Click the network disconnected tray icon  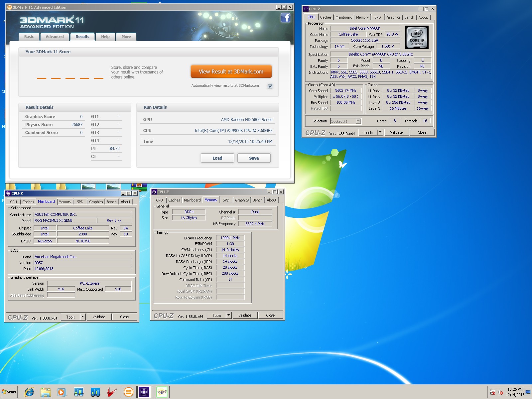coord(492,392)
